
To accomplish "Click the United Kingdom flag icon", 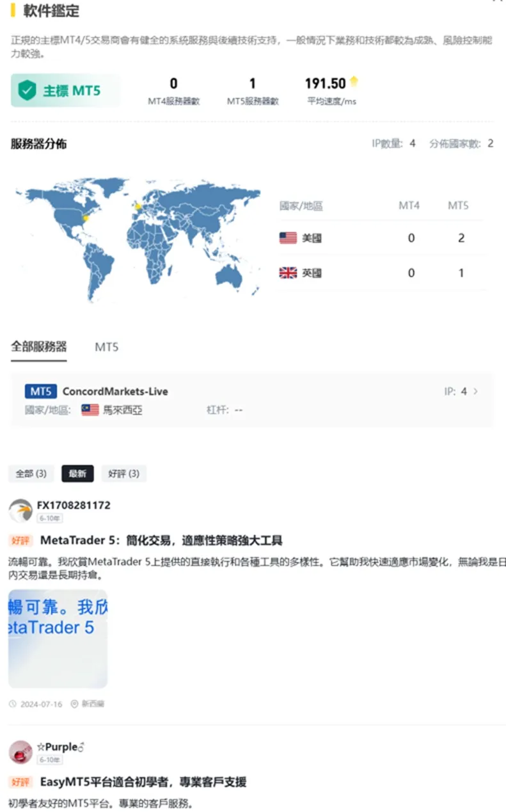I will click(288, 273).
